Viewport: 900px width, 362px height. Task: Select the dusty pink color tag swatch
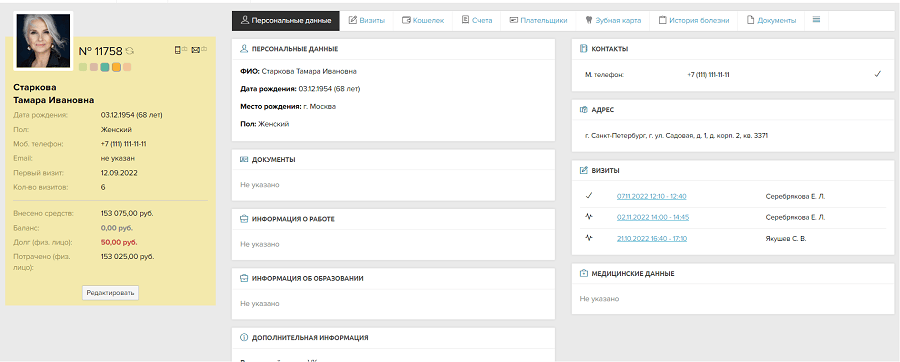click(x=94, y=67)
